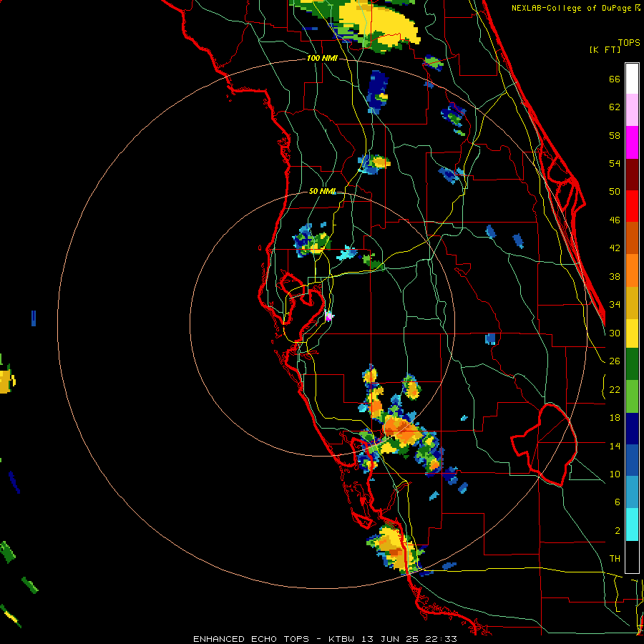Click the light pink legend swatch
This screenshot has height=644, width=644.
point(632,110)
